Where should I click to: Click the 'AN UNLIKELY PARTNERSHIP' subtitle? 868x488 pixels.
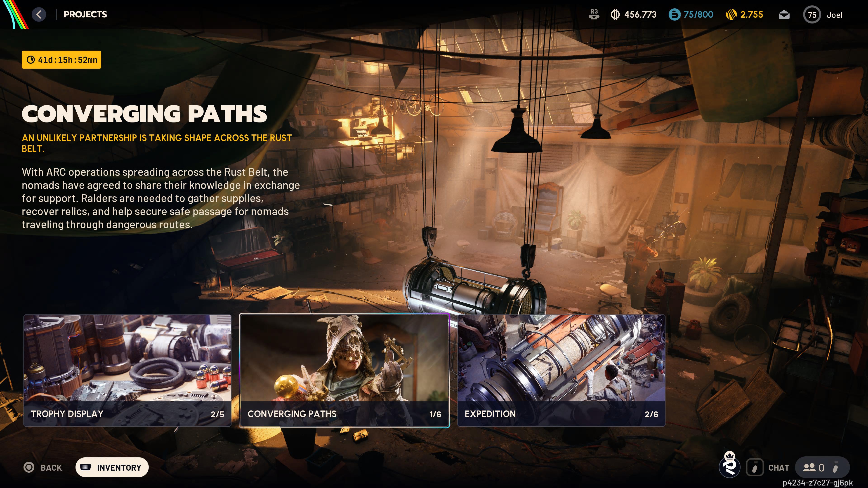point(157,143)
